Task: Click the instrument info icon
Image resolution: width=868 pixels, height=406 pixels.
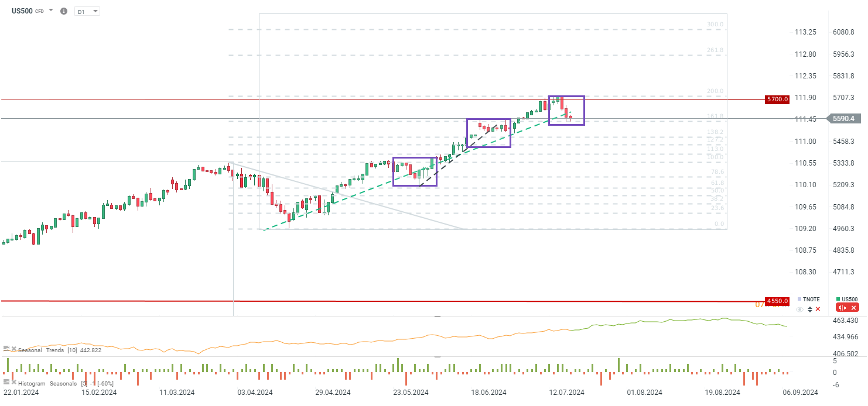Action: click(x=64, y=11)
